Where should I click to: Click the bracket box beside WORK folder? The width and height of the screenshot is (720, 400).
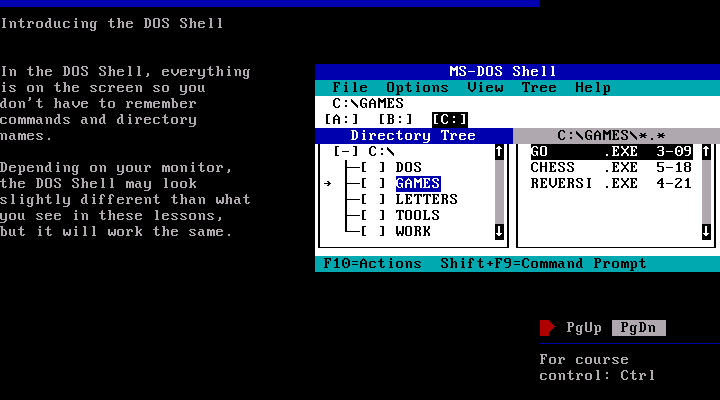373,231
